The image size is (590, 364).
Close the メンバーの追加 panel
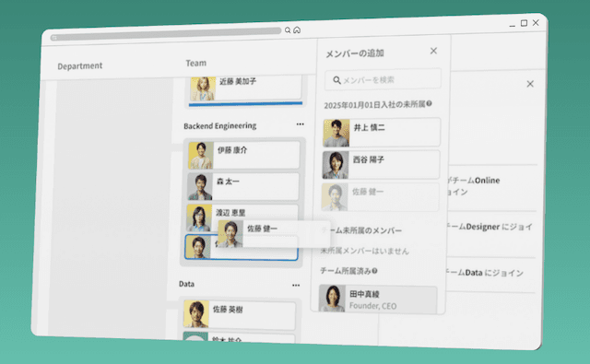[x=433, y=51]
